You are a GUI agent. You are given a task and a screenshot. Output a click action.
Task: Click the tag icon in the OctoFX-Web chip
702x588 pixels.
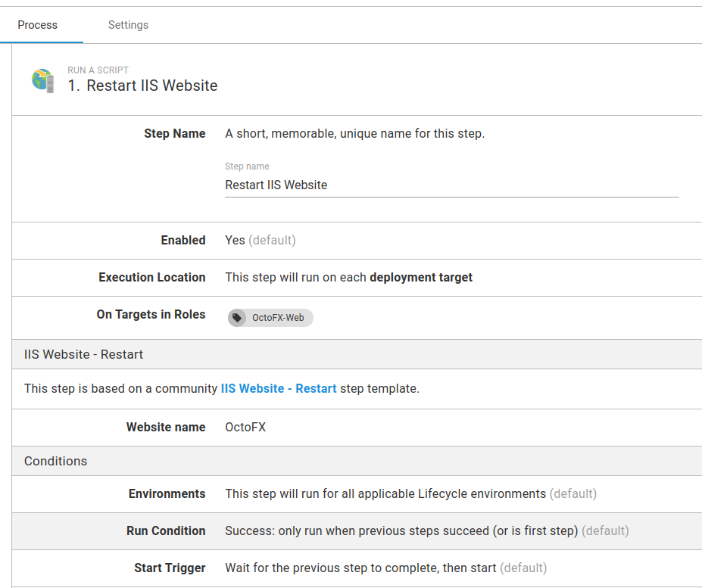[x=238, y=318]
